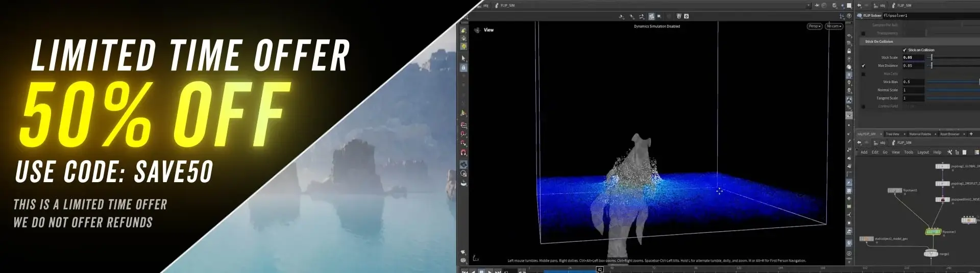Open the Tools menu in network editor
The width and height of the screenshot is (980, 273).
909,152
